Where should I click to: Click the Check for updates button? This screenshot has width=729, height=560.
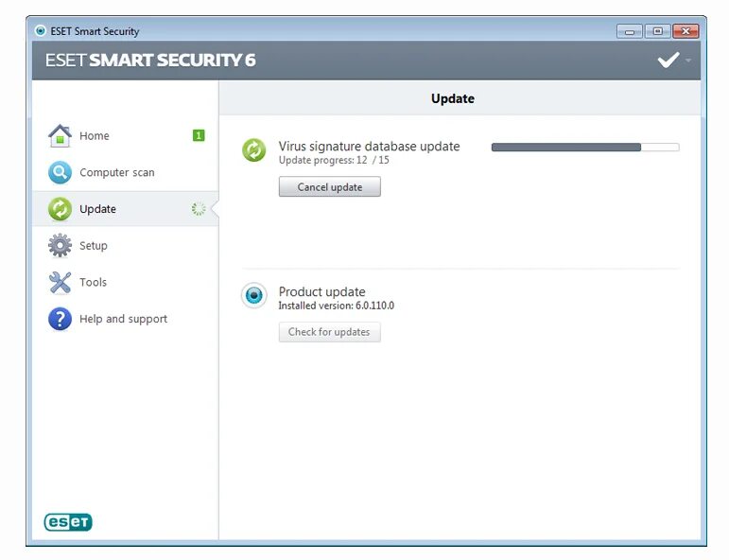pos(330,332)
